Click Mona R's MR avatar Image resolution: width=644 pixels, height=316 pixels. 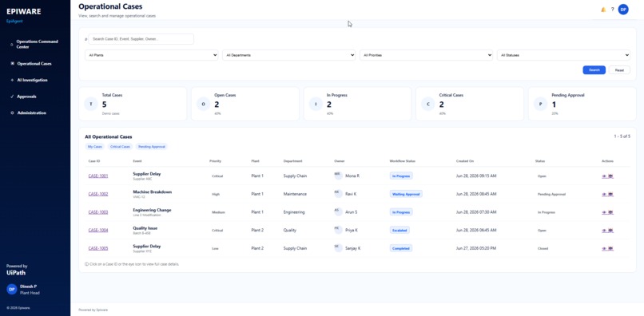(x=338, y=176)
